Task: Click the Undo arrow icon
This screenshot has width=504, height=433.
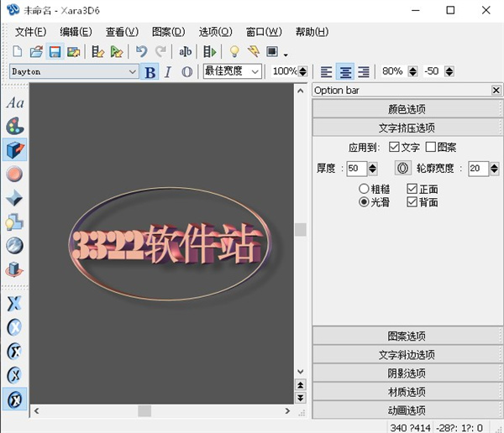Action: tap(141, 52)
